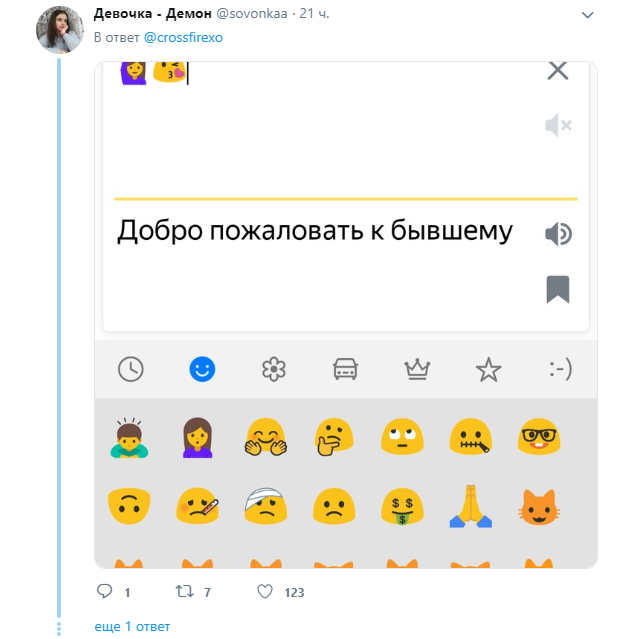Open the star symbols emoji category
Image resolution: width=634 pixels, height=639 pixels.
(x=488, y=369)
